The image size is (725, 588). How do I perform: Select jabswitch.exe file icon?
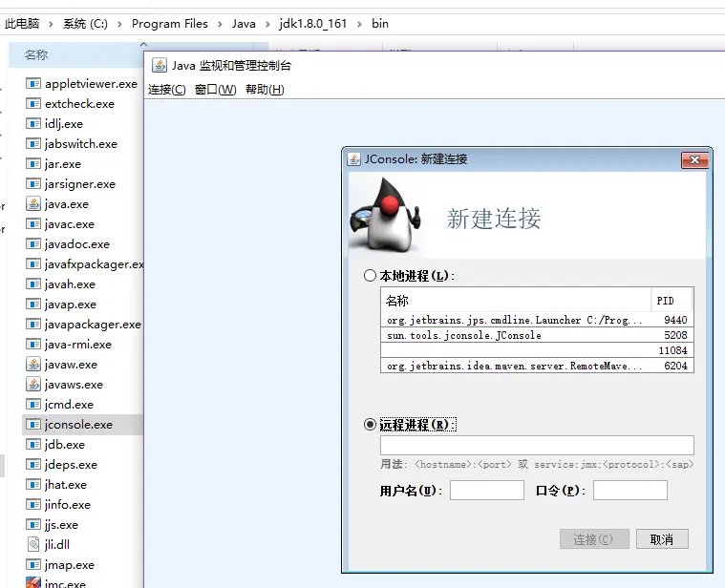coord(33,143)
